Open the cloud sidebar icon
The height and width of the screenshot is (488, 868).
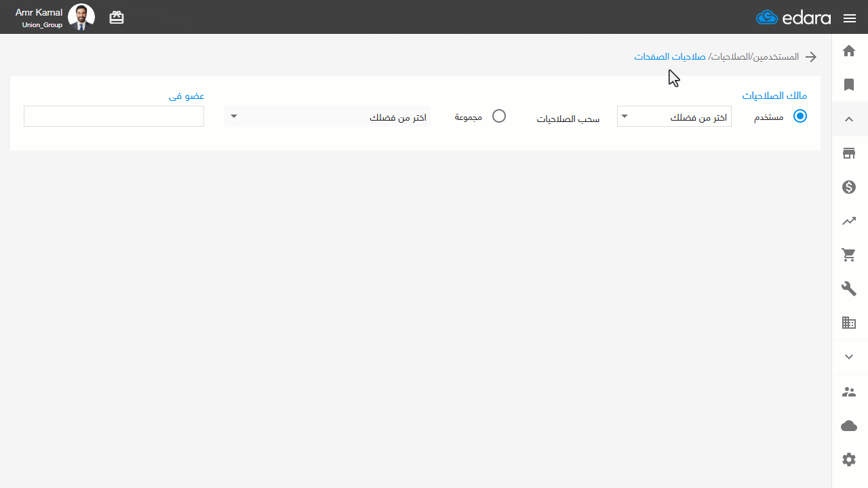pyautogui.click(x=849, y=426)
